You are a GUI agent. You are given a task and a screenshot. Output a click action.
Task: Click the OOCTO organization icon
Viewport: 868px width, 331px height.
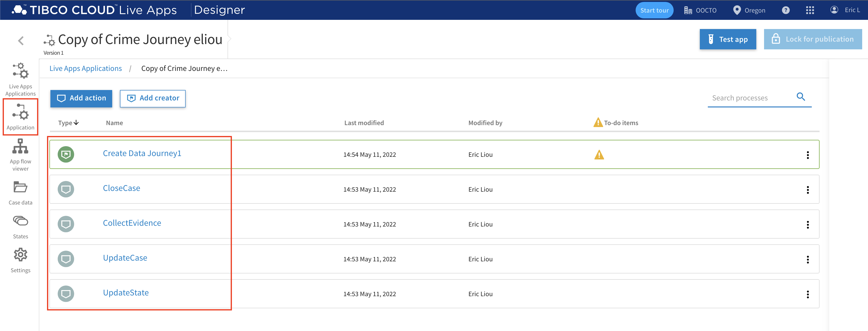tap(688, 10)
